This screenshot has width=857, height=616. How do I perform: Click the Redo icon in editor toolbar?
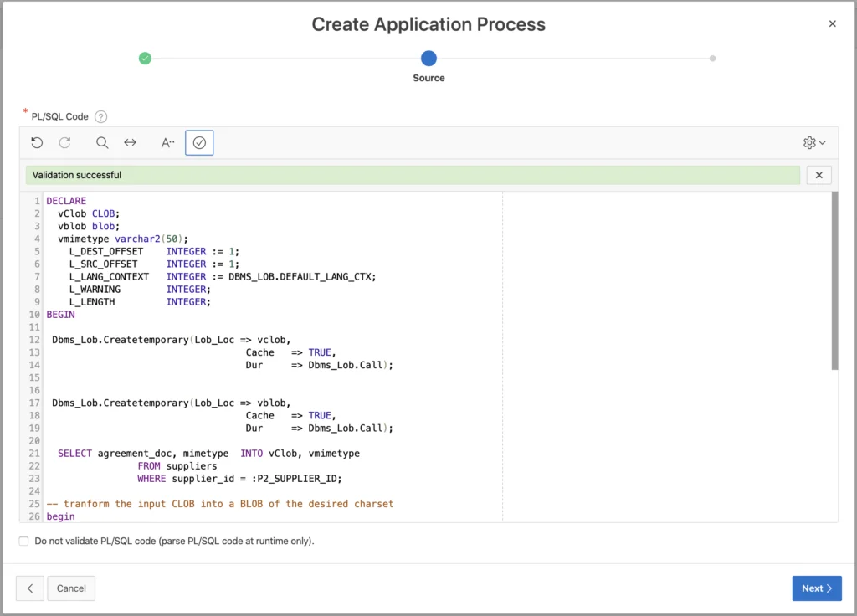coord(65,142)
